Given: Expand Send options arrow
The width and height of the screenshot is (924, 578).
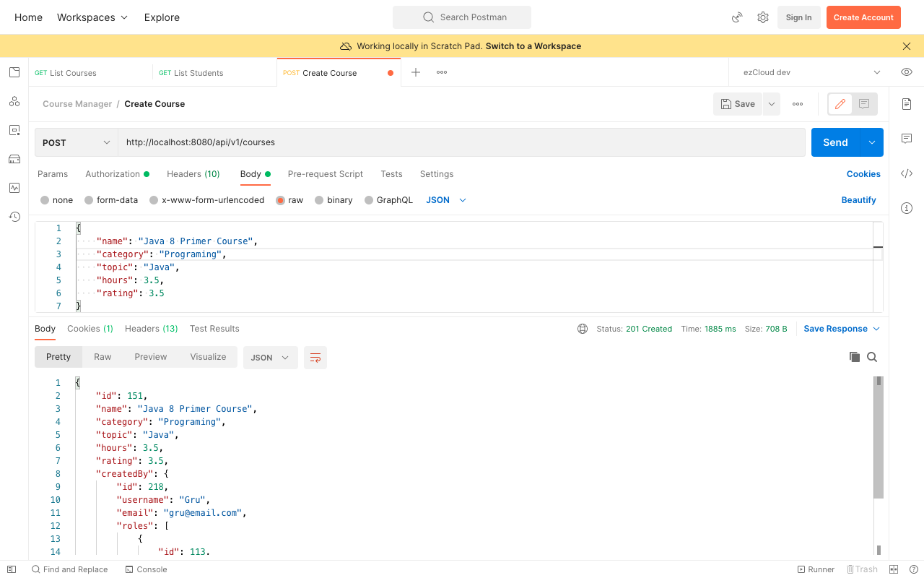Looking at the screenshot, I should pos(872,142).
